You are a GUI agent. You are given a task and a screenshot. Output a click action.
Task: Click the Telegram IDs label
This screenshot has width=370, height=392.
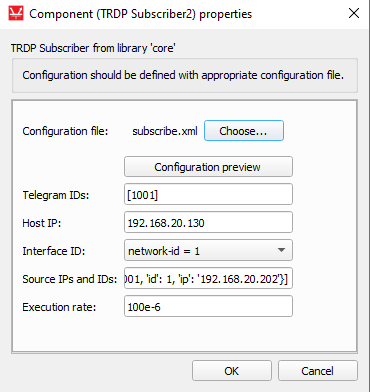[56, 195]
